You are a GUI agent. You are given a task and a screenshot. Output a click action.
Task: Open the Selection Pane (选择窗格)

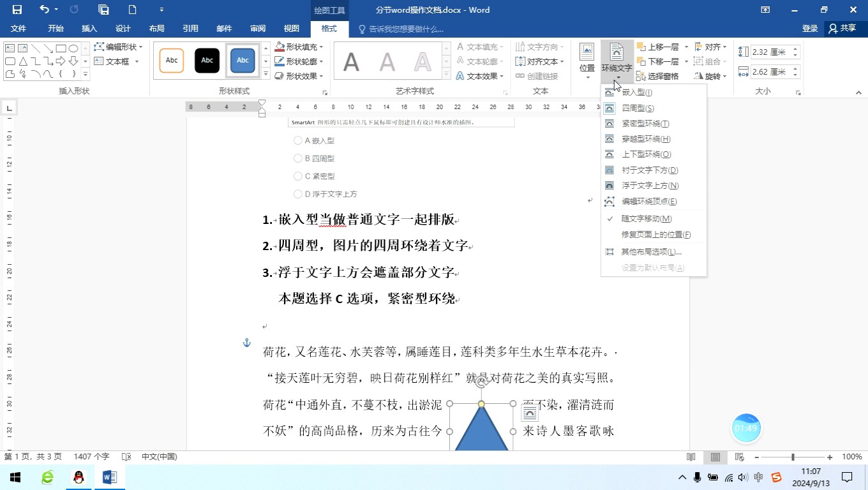click(658, 76)
